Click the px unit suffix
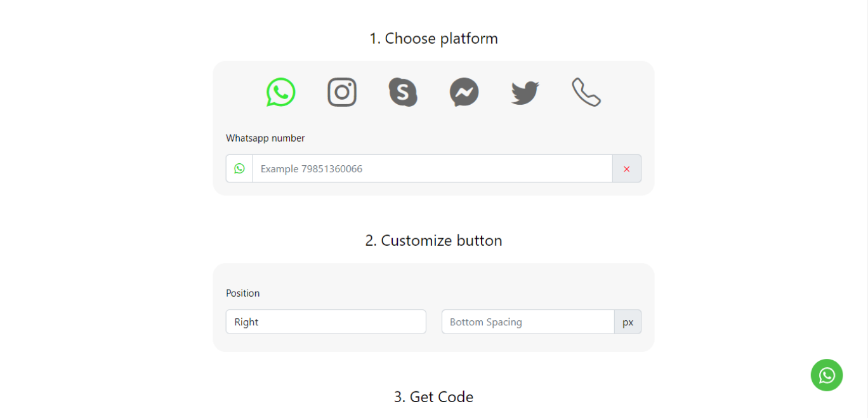This screenshot has height=418, width=868. pyautogui.click(x=628, y=321)
